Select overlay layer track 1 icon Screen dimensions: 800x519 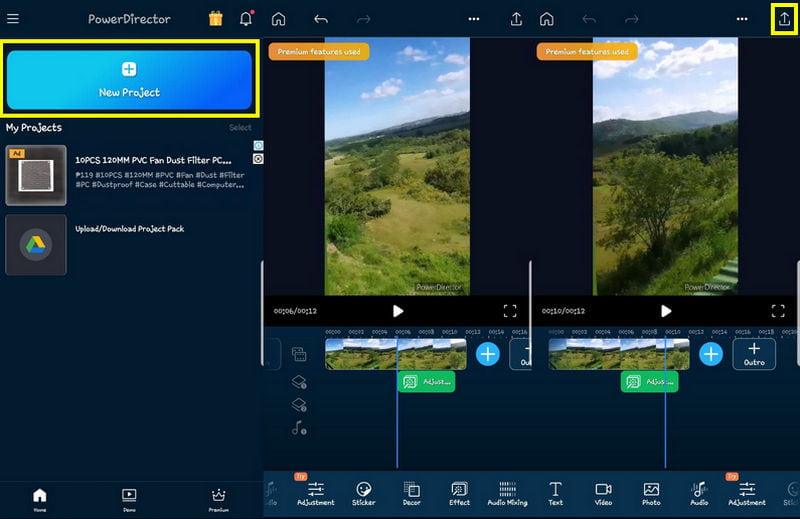point(299,382)
